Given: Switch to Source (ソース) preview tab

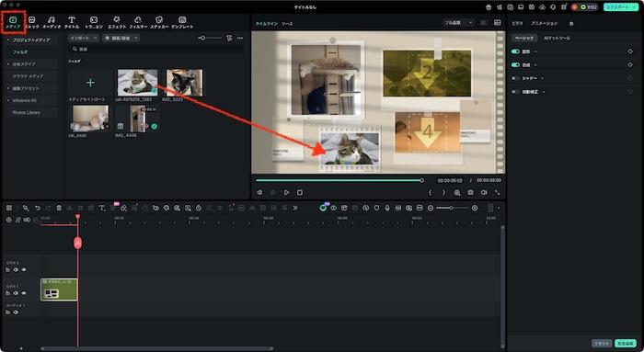Looking at the screenshot, I should point(287,24).
